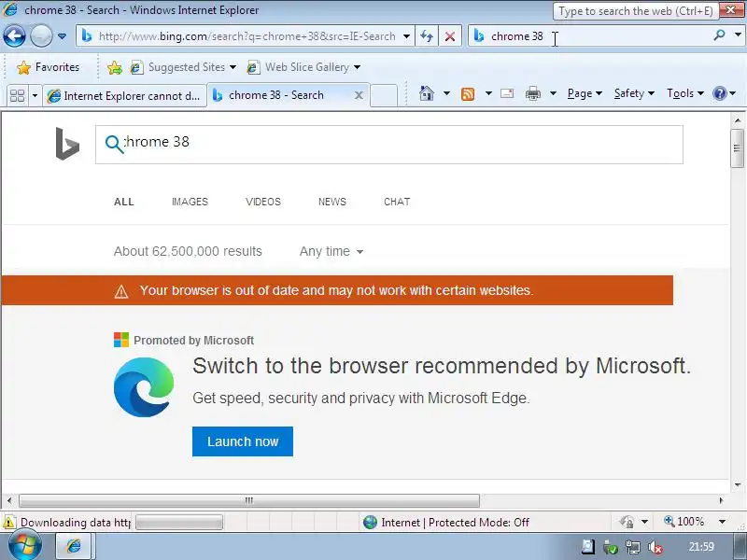Screen dimensions: 747x560
Task: Switch to VIDEOS results
Action: [263, 202]
